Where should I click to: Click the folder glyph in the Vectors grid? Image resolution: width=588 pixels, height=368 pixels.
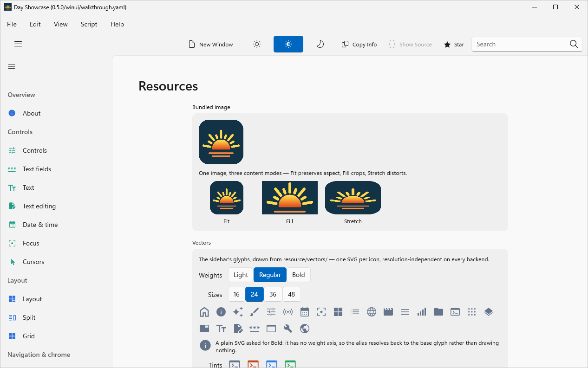pos(438,312)
